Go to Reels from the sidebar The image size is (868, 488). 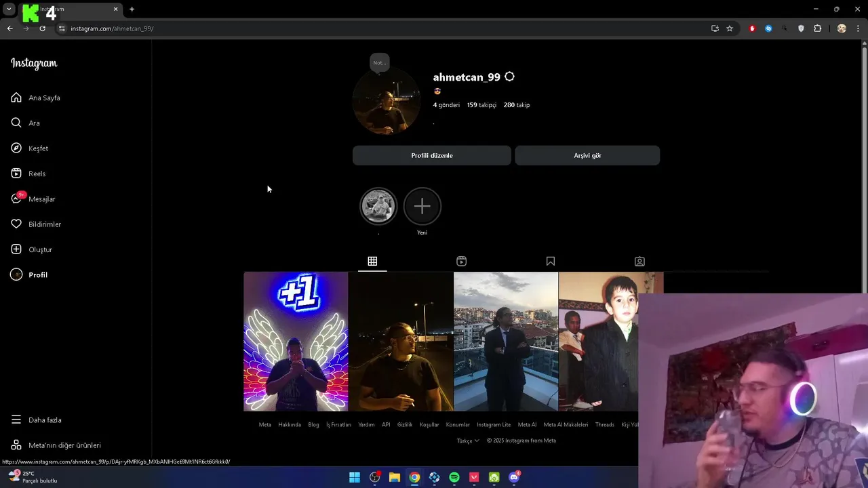28,174
